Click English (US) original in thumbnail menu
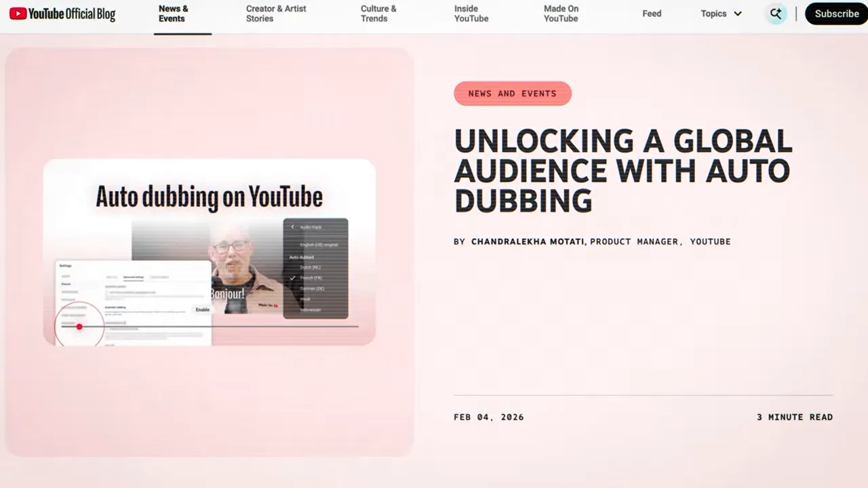 [319, 245]
